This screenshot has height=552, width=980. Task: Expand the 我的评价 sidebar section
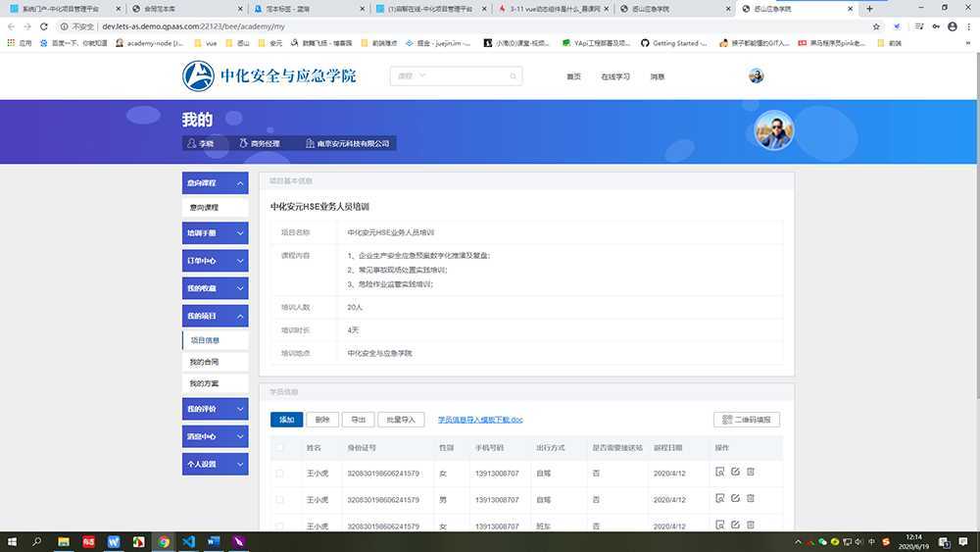(x=215, y=409)
